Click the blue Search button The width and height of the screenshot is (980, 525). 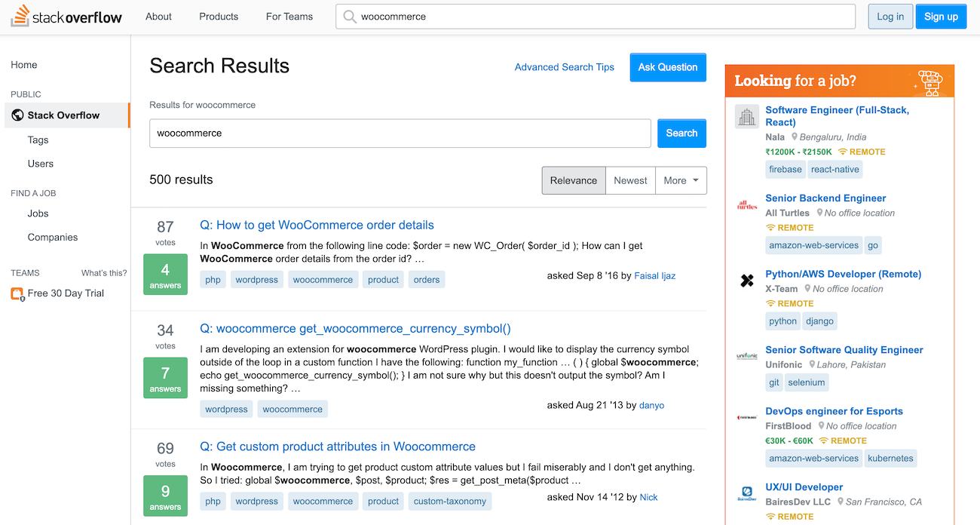[681, 133]
